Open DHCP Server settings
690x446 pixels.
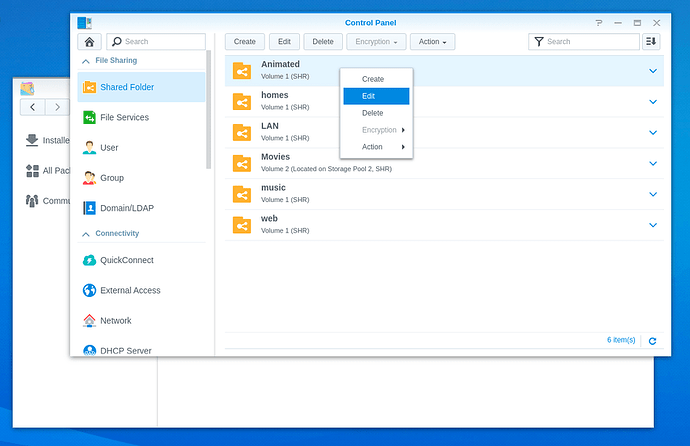141,350
